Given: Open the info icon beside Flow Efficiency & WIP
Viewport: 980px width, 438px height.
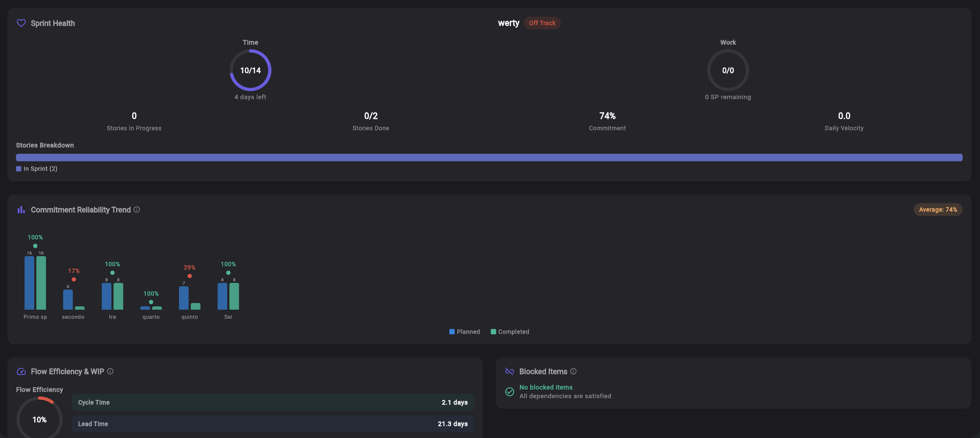Looking at the screenshot, I should pos(110,372).
